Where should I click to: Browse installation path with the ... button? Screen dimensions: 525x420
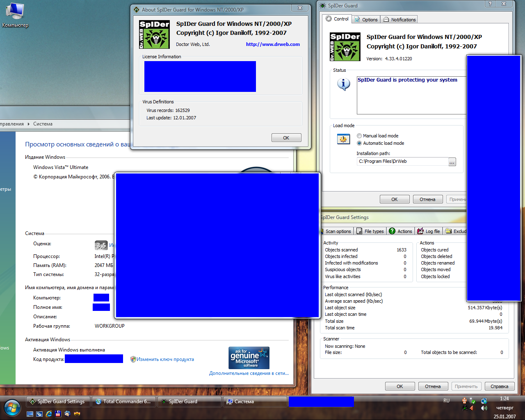(x=452, y=162)
